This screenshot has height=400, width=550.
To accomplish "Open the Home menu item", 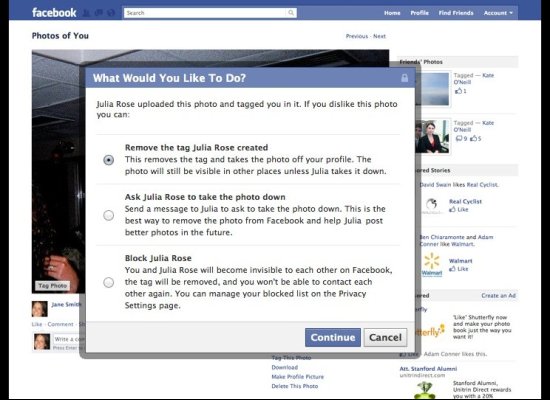I will coord(392,13).
